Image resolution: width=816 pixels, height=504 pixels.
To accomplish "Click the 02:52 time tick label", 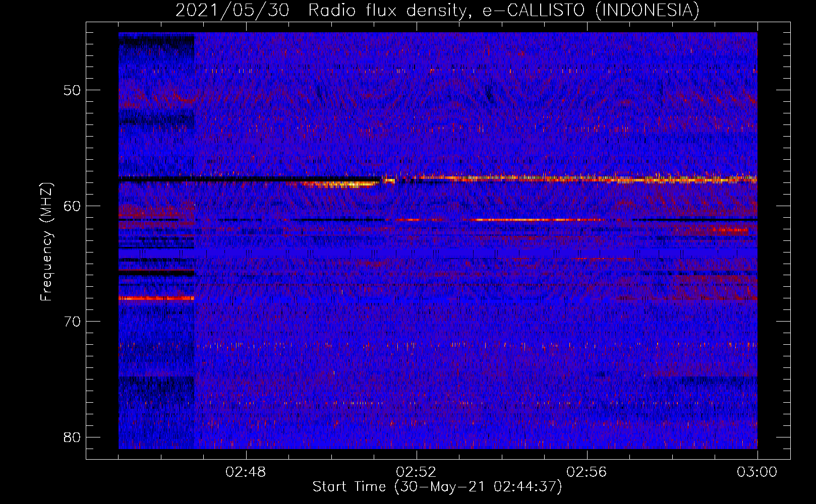I will (417, 472).
